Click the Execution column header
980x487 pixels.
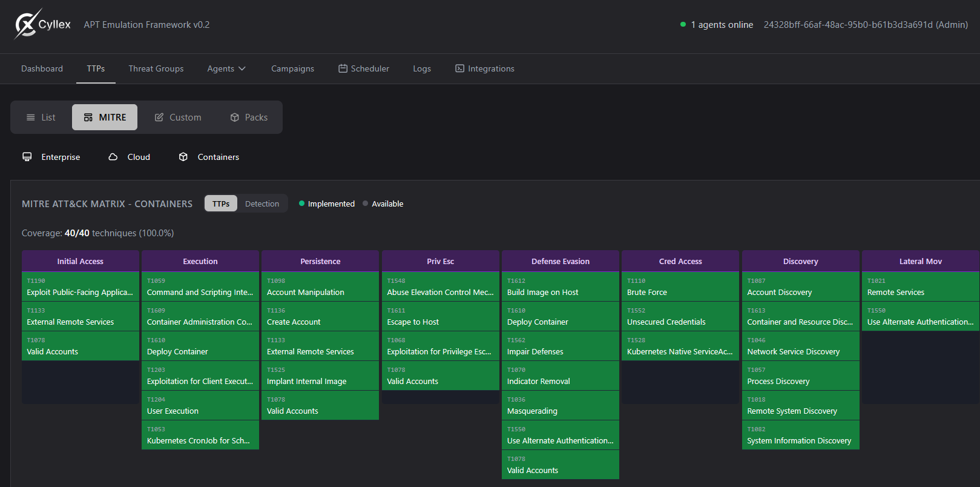(200, 261)
